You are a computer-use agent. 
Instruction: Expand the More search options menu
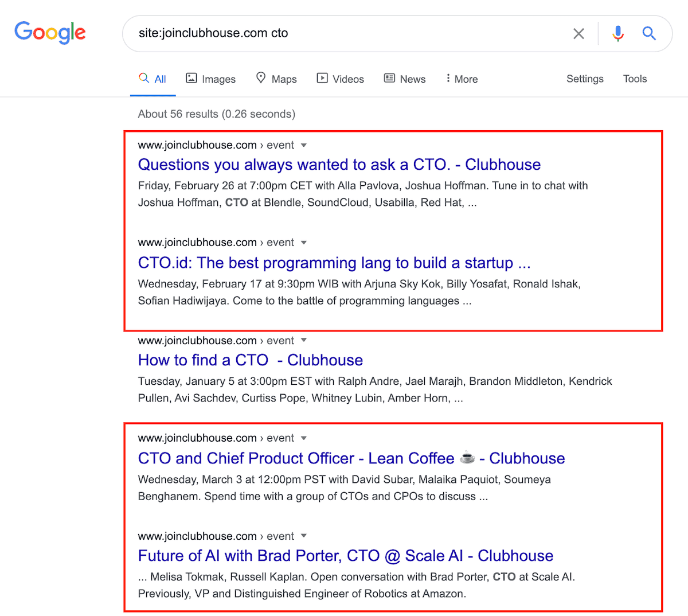[x=462, y=79]
